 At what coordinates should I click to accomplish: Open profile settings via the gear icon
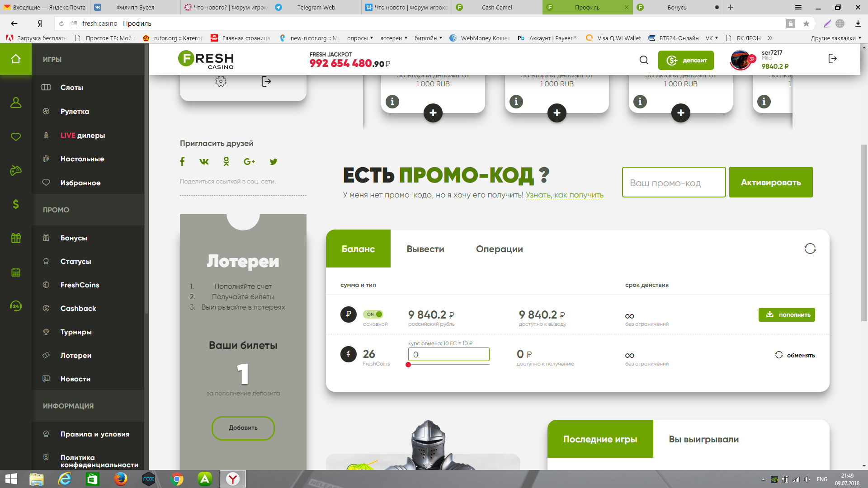point(221,81)
